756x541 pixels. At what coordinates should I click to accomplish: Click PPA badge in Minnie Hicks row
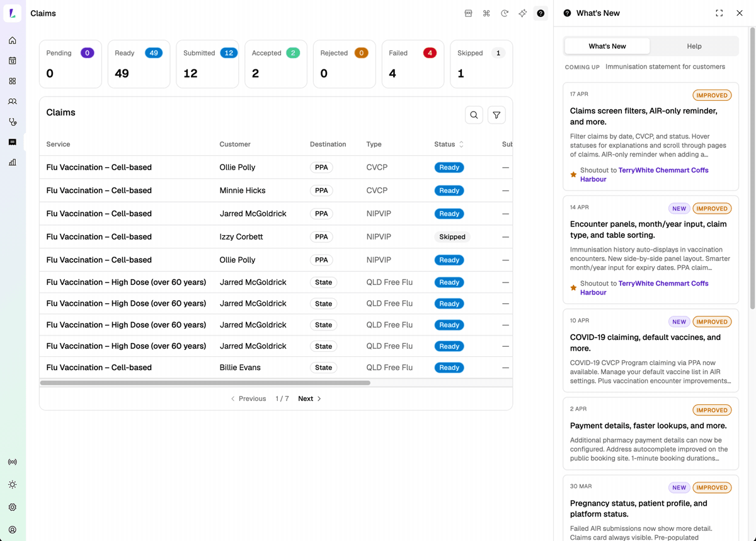tap(321, 190)
